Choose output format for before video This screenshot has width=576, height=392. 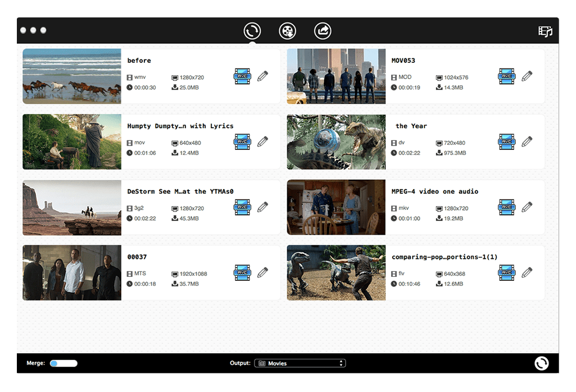tap(242, 76)
